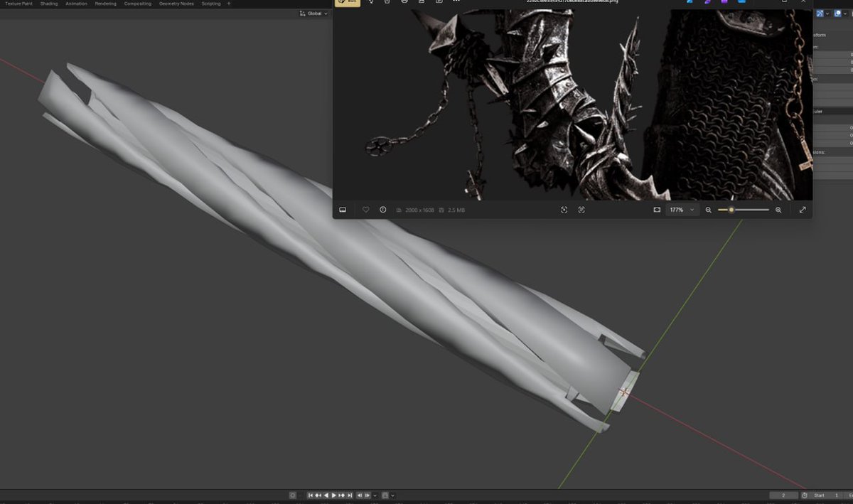Enter fullscreen in Photos viewer
853x504 pixels.
(803, 210)
